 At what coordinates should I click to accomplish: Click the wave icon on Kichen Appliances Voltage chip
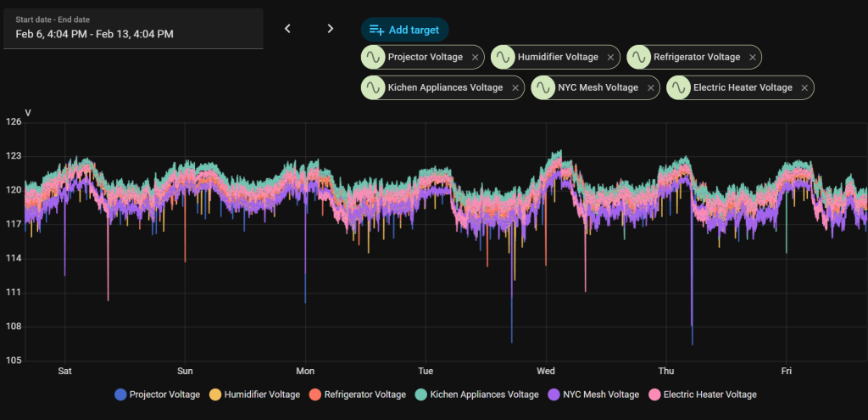coord(373,87)
